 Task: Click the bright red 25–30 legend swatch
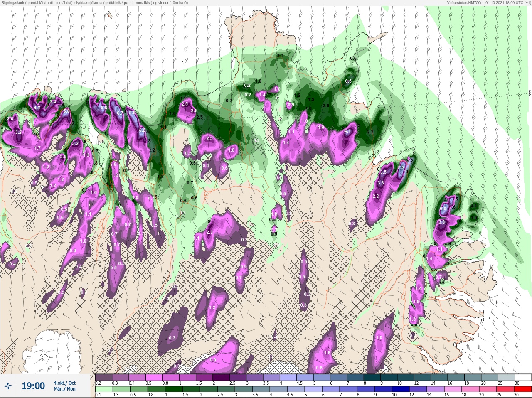(523, 390)
